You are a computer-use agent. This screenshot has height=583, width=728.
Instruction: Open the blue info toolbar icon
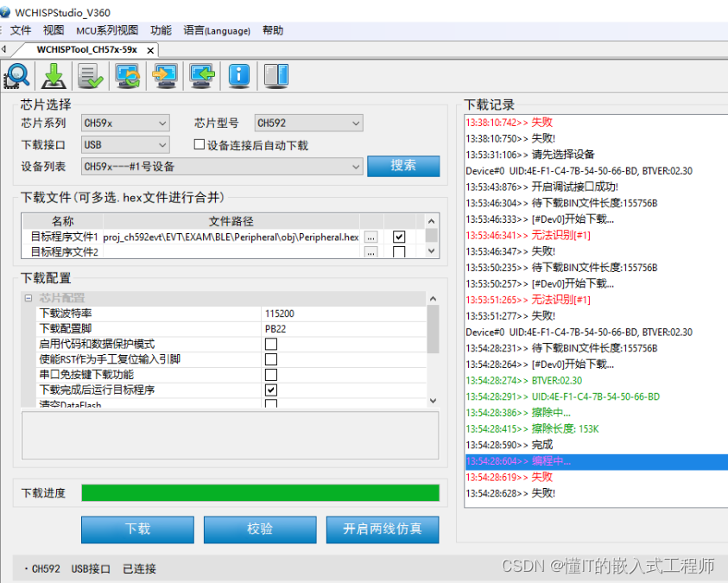pyautogui.click(x=239, y=76)
